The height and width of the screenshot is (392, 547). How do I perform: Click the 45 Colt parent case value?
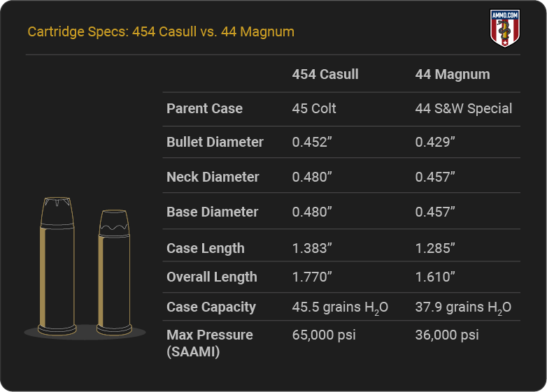click(314, 108)
